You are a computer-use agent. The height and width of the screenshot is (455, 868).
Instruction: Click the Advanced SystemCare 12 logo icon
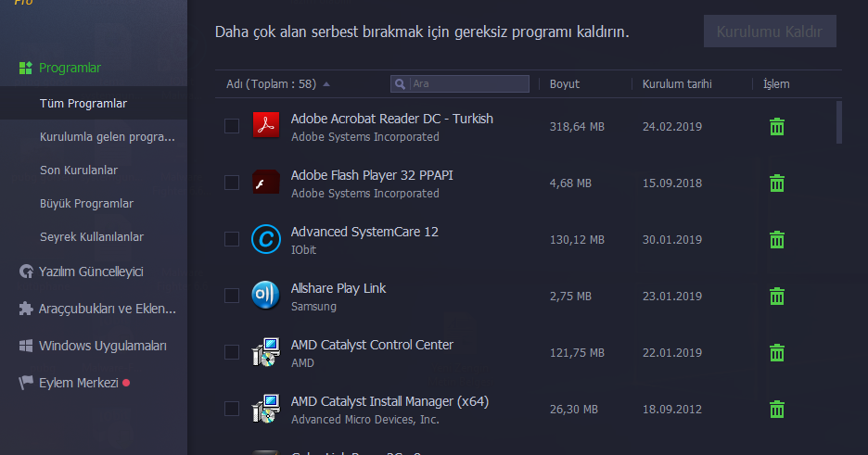pos(266,239)
